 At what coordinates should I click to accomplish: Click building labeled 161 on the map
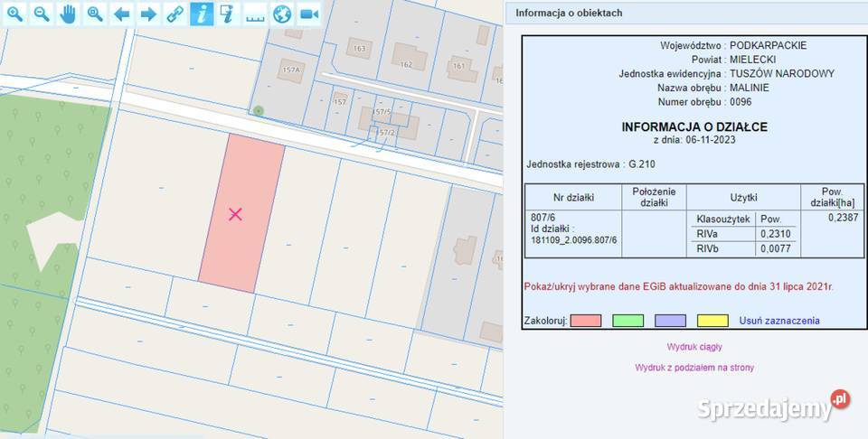461,68
